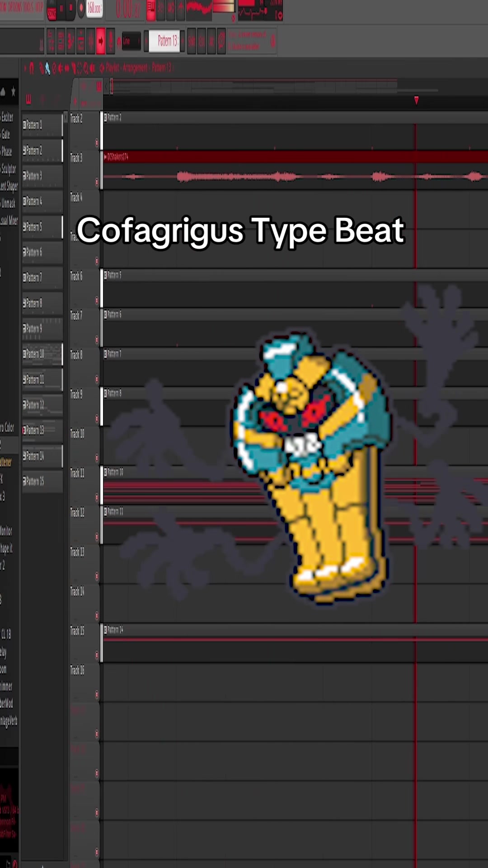Click the star icon in browser header
488x868 pixels.
[x=13, y=92]
